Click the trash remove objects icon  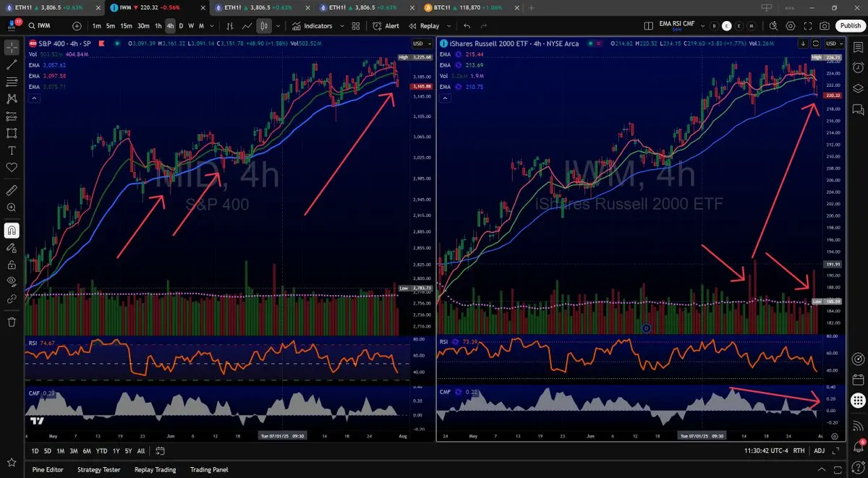click(x=12, y=322)
